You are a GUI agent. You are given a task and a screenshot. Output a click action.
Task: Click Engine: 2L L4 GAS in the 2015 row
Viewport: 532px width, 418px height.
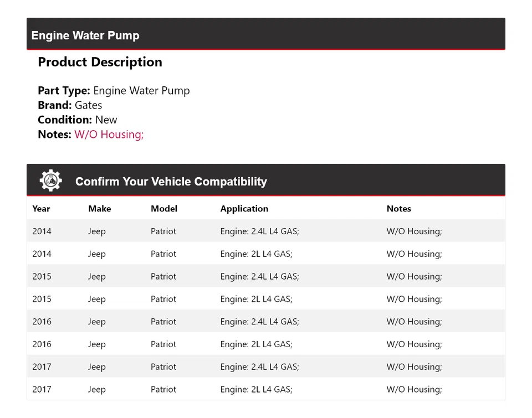(x=256, y=299)
